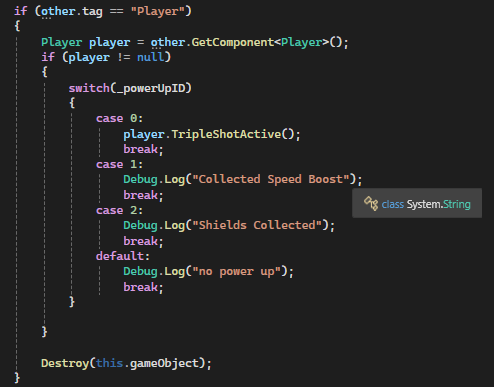This screenshot has height=387, width=494.
Task: Click the 'switch' keyword
Action: (89, 88)
